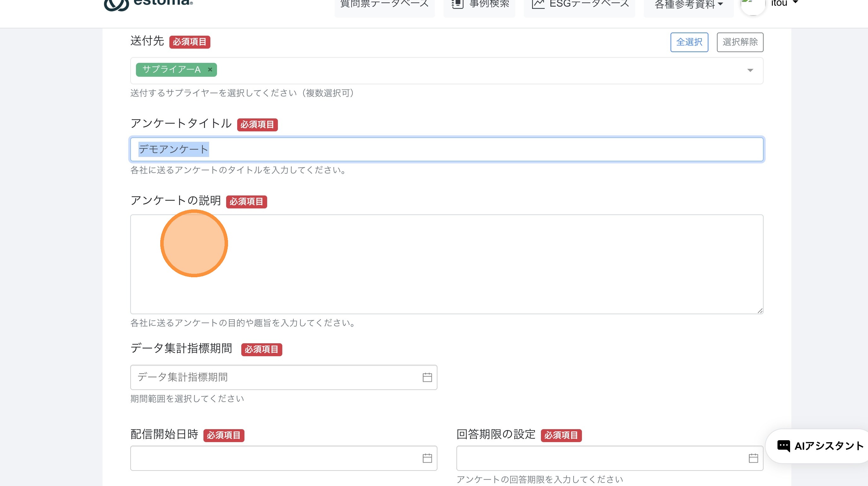Open calendar icon for 回答期限の設定
Image resolution: width=868 pixels, height=486 pixels.
(753, 458)
